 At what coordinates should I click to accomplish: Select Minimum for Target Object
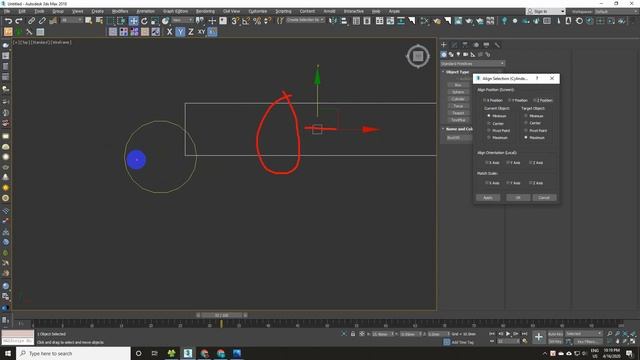tap(534, 116)
